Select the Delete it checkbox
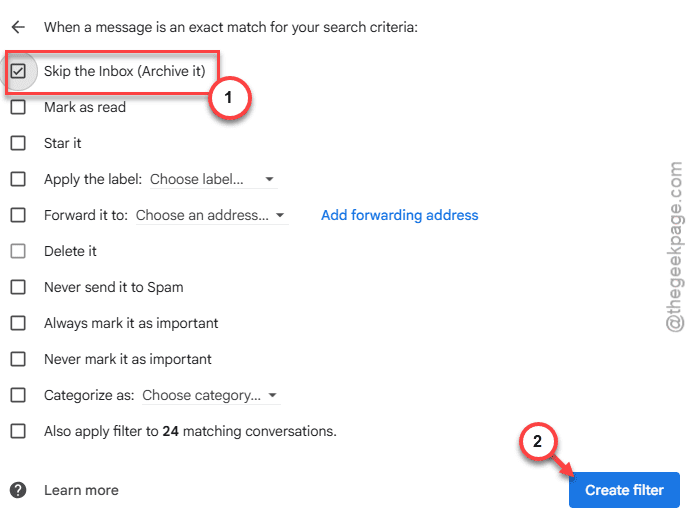This screenshot has height=519, width=694. (18, 251)
